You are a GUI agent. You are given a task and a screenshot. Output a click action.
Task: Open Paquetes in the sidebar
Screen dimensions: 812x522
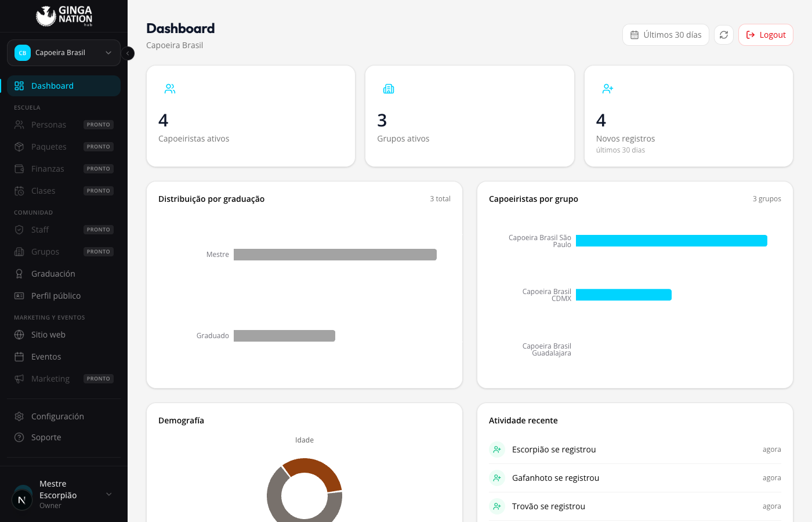coord(64,147)
